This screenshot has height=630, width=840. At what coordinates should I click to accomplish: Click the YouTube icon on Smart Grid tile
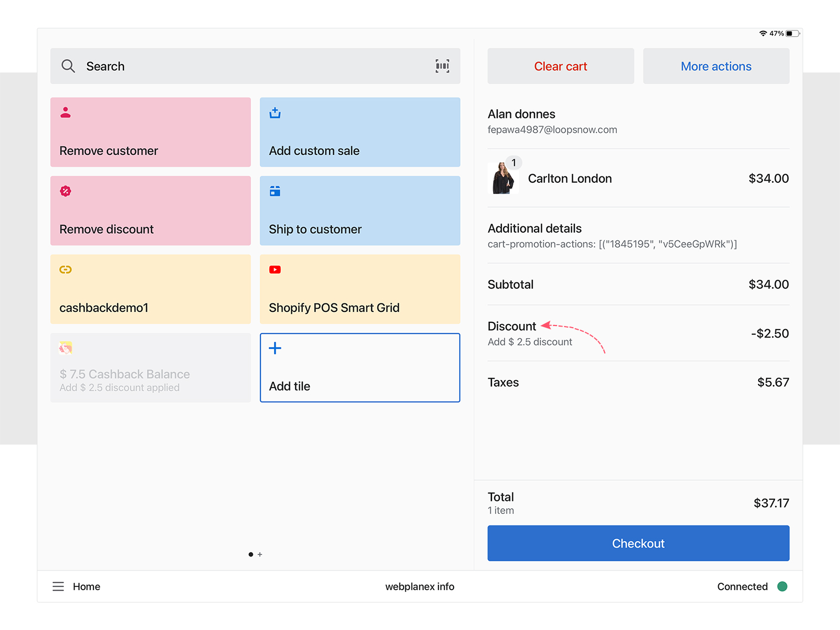pyautogui.click(x=275, y=270)
